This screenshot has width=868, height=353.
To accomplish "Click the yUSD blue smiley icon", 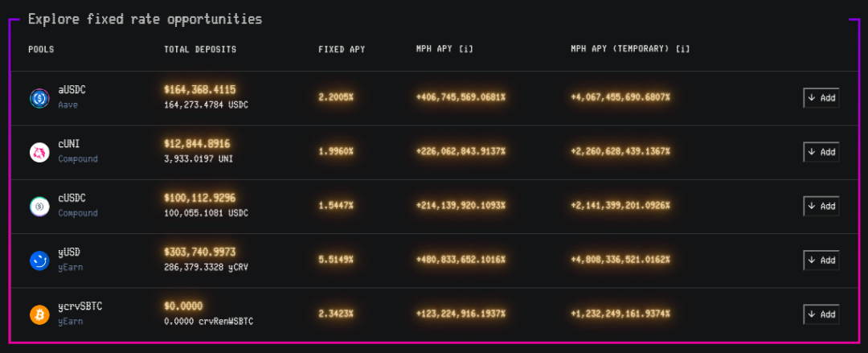I will coord(39,261).
